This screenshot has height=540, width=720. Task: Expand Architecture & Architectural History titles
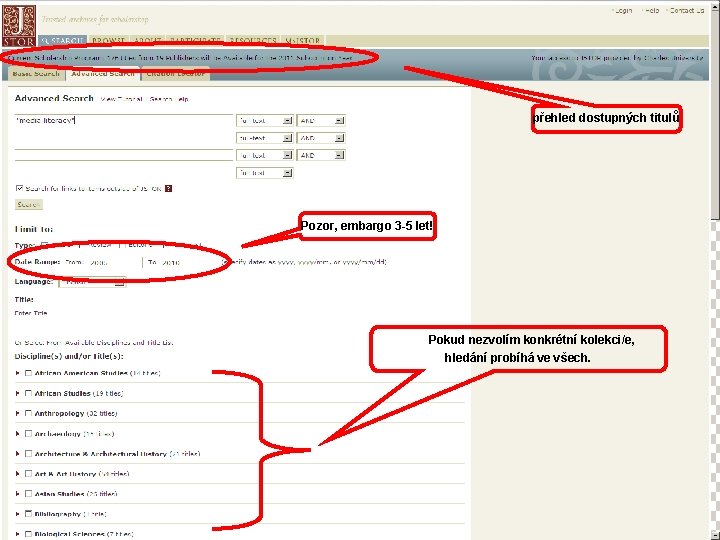[x=17, y=454]
